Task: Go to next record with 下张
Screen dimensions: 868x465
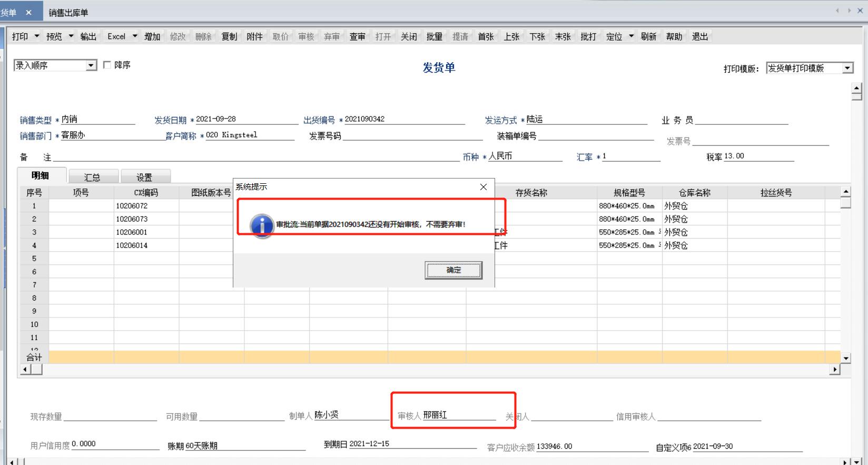Action: (x=537, y=36)
